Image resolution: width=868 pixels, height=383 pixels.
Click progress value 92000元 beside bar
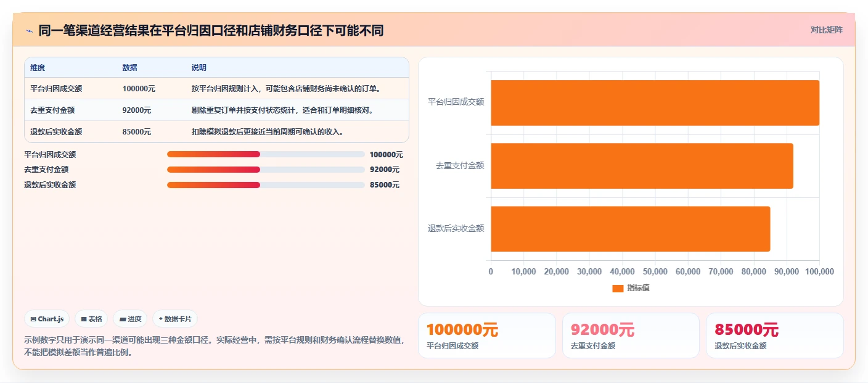[x=385, y=170]
